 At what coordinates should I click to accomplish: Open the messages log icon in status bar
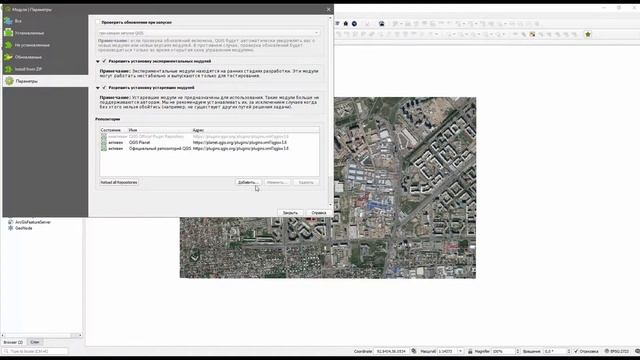pyautogui.click(x=637, y=351)
